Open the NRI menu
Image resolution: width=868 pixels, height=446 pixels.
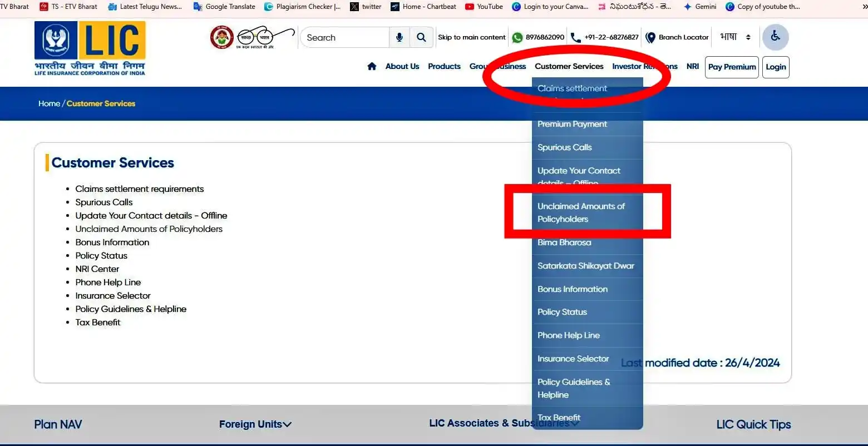pos(693,66)
